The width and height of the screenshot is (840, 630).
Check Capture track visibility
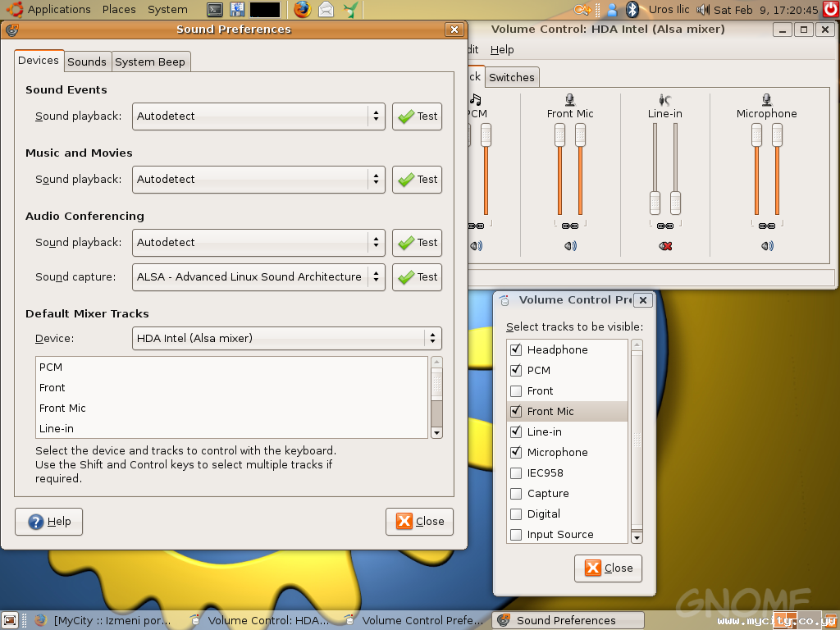tap(516, 493)
